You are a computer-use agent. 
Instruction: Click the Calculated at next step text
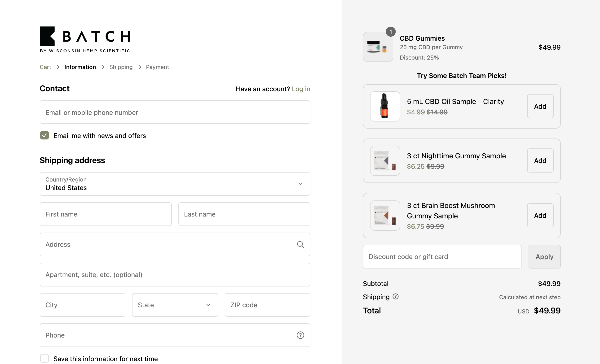(530, 297)
